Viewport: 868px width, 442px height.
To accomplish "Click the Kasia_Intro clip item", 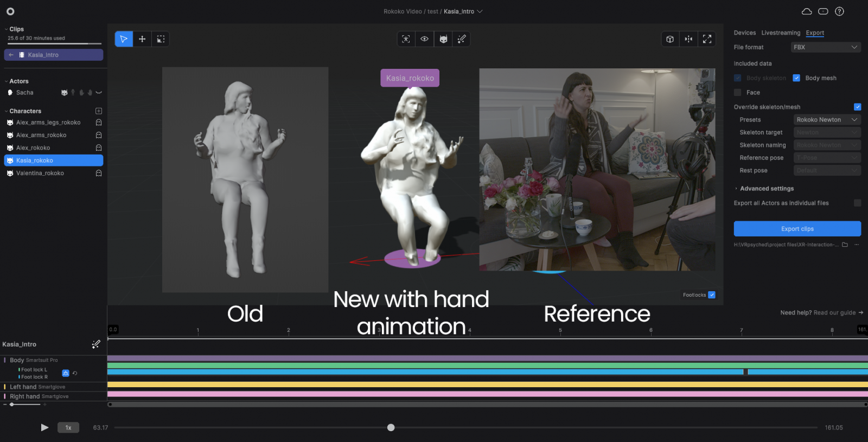I will pyautogui.click(x=54, y=55).
